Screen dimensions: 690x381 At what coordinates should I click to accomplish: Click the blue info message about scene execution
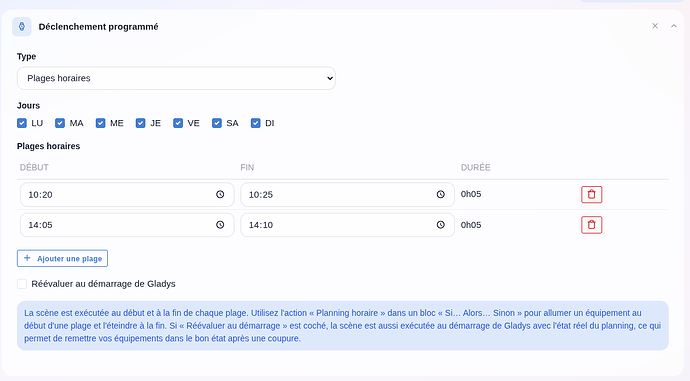pos(343,326)
